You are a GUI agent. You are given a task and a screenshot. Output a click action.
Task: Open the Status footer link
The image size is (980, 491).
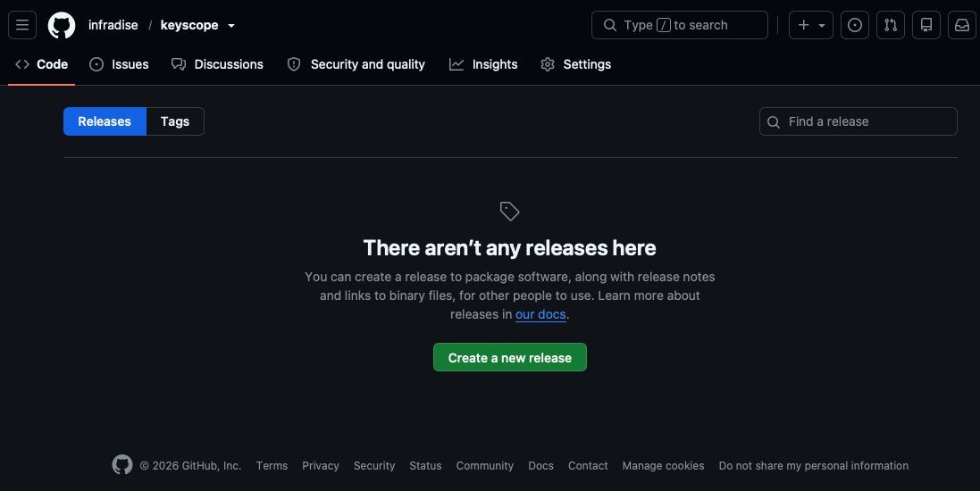tap(425, 465)
